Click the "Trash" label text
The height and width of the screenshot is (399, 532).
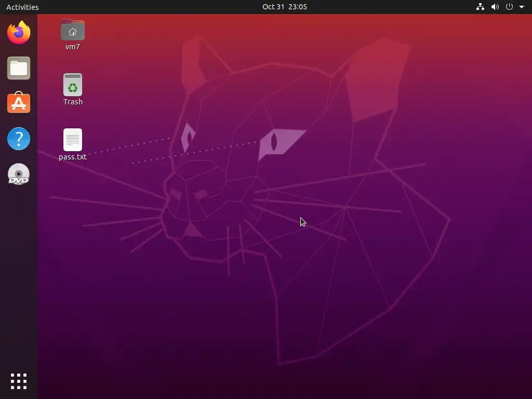click(73, 102)
